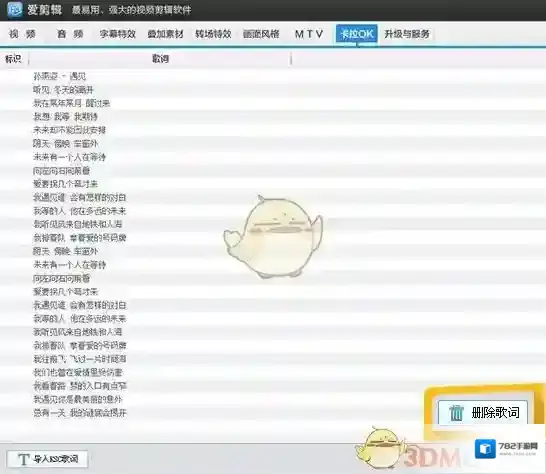Select the lyric 我看着路 梦的入口有点窄
Image resolution: width=546 pixels, height=474 pixels.
tap(80, 386)
